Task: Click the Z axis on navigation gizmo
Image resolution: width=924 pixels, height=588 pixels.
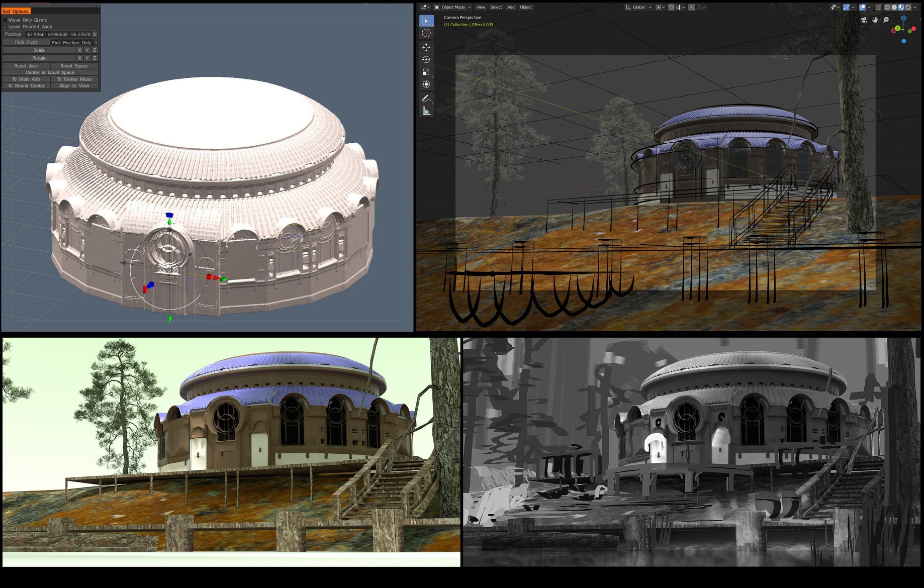Action: click(903, 18)
